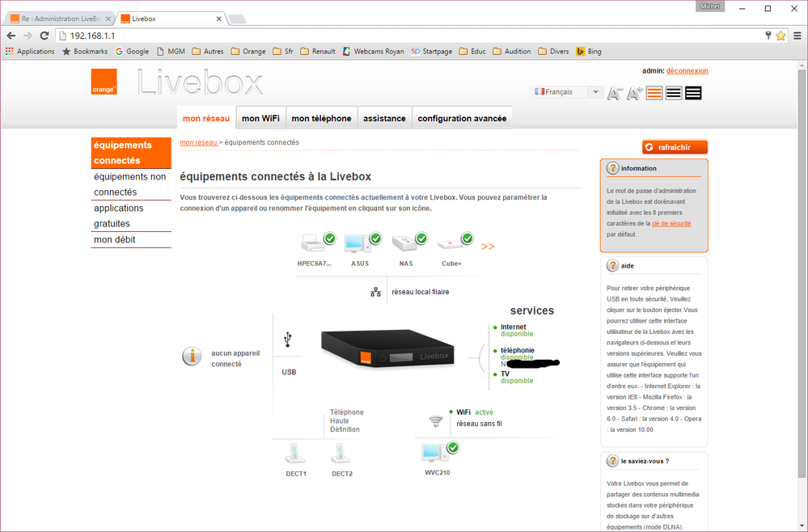The height and width of the screenshot is (532, 808).
Task: Click the saved password key icon
Action: (x=768, y=36)
